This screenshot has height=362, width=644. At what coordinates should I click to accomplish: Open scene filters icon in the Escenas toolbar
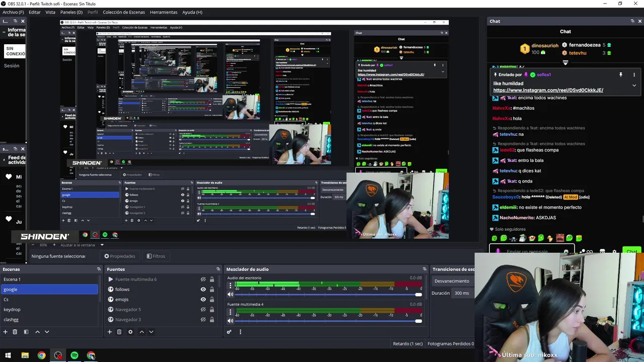click(x=26, y=332)
